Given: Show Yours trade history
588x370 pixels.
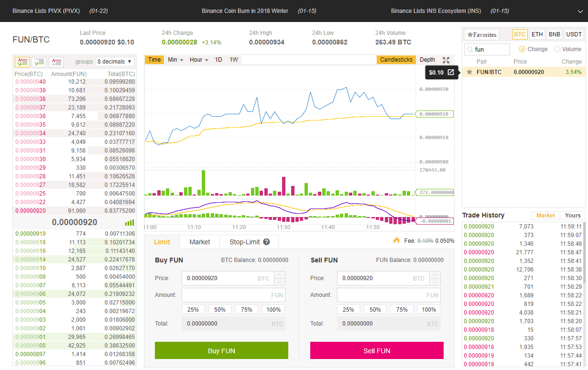Looking at the screenshot, I should click(x=573, y=216).
